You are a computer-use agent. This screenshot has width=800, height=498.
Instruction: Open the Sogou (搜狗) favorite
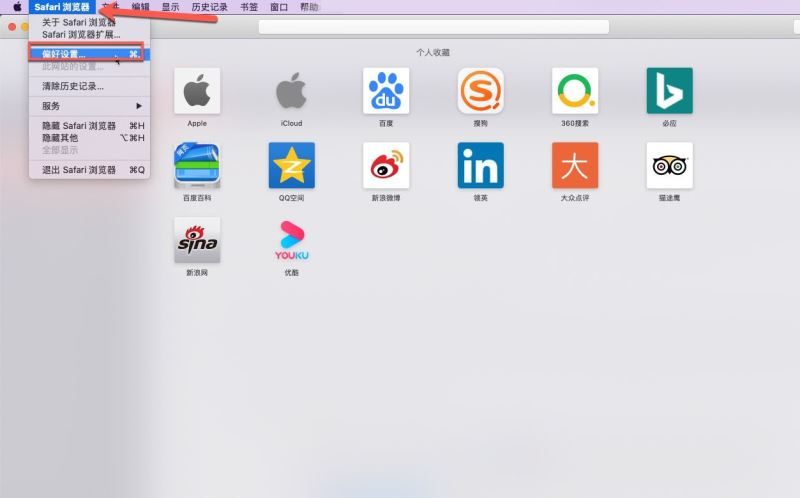tap(481, 91)
